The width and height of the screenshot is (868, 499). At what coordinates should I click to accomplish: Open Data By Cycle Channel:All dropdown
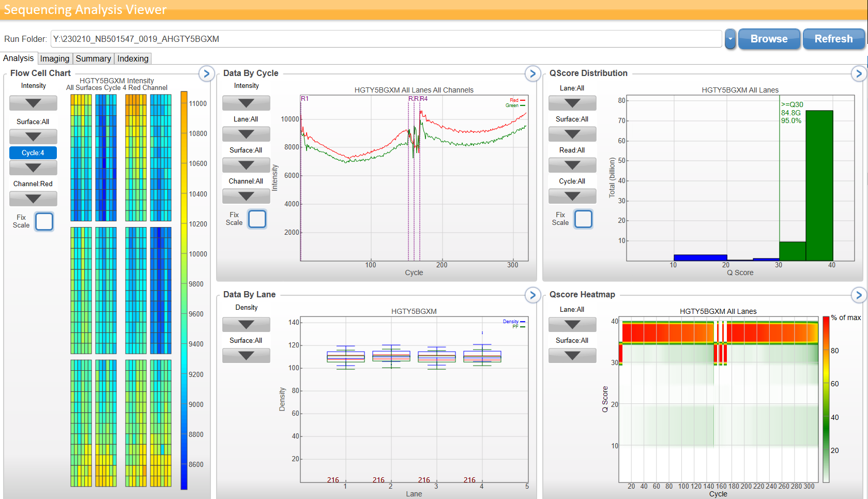point(246,196)
